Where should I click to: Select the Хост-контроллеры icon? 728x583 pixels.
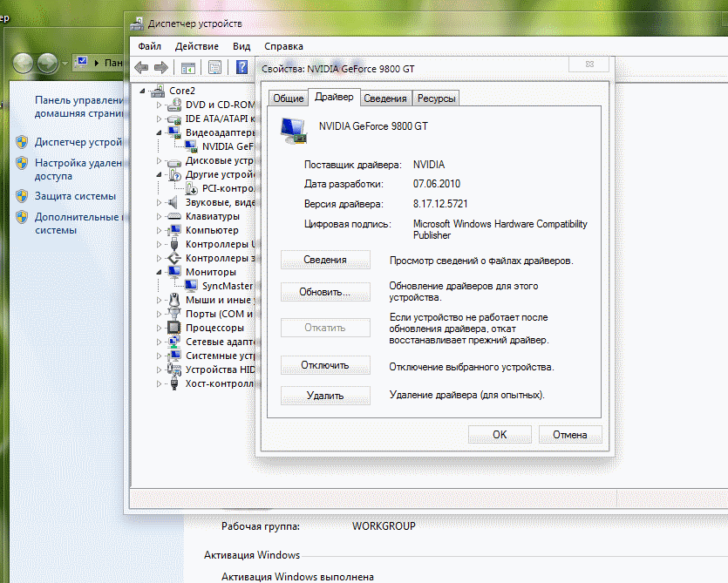pyautogui.click(x=174, y=383)
